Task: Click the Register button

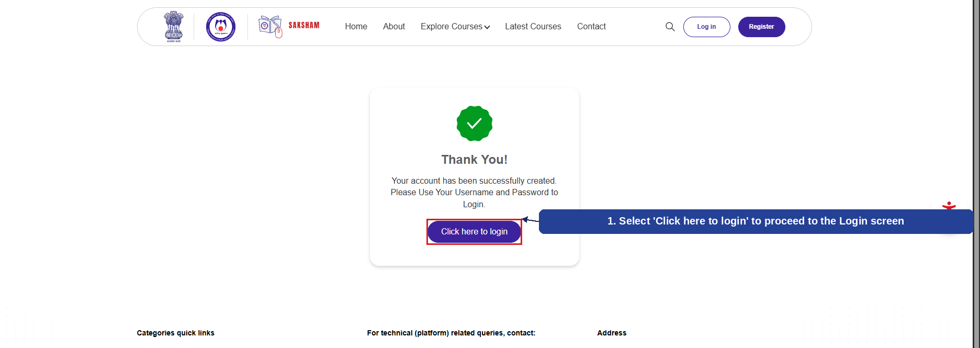Action: click(x=761, y=27)
